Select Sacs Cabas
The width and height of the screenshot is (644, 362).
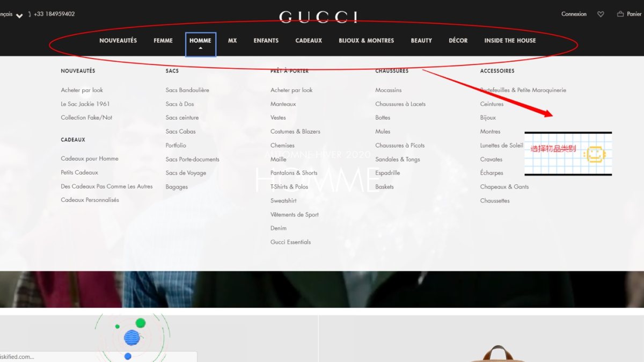pos(181,132)
